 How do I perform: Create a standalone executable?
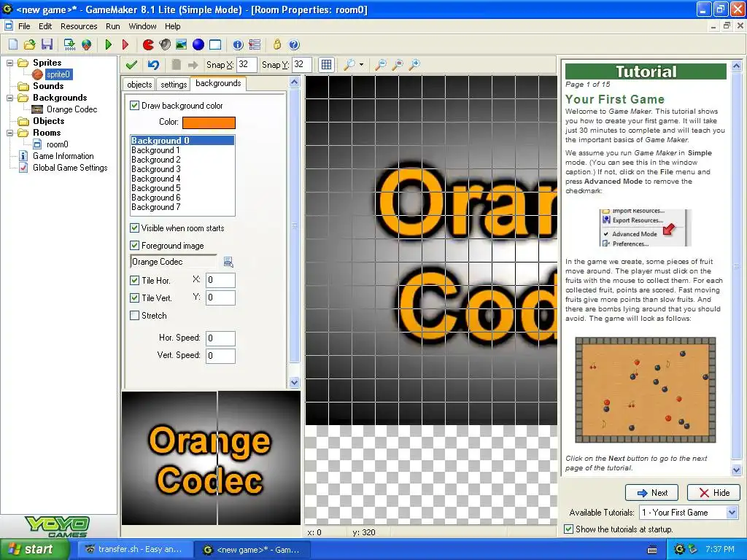click(x=69, y=44)
